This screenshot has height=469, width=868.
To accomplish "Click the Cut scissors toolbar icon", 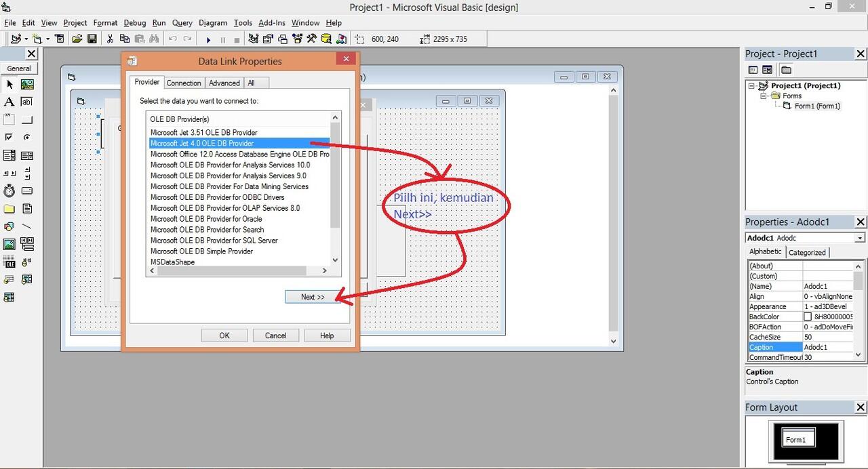I will click(110, 39).
